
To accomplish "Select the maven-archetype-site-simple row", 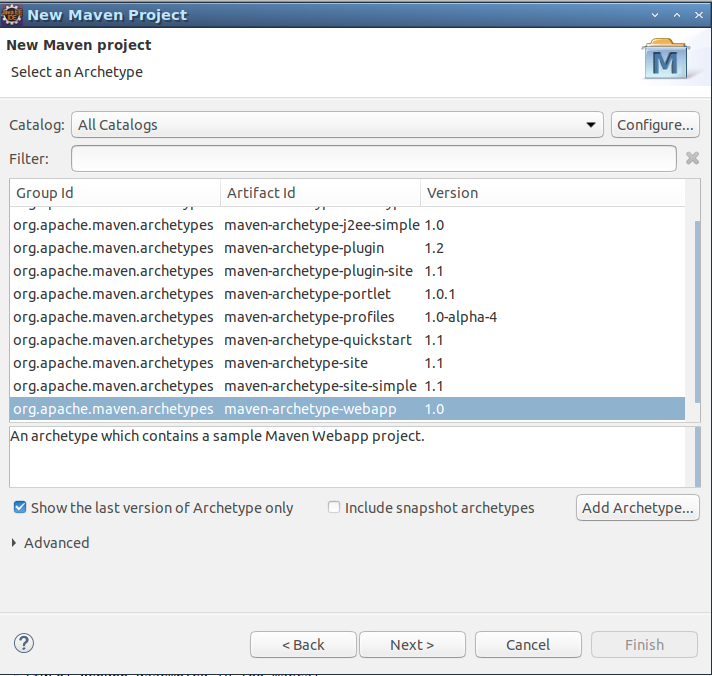I will pyautogui.click(x=347, y=386).
